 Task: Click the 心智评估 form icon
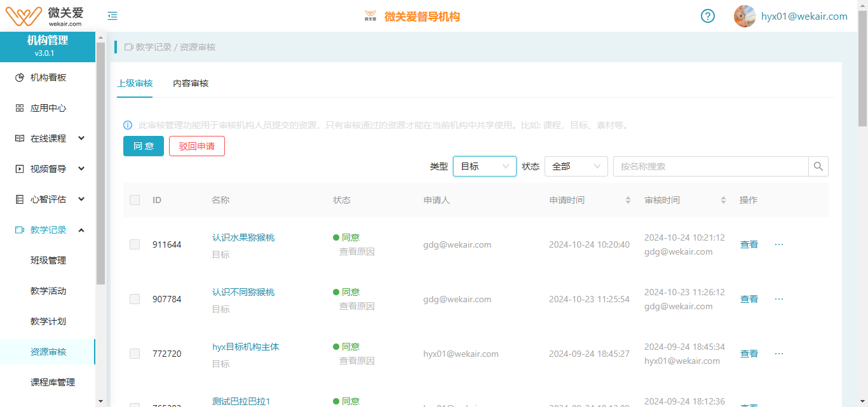20,199
